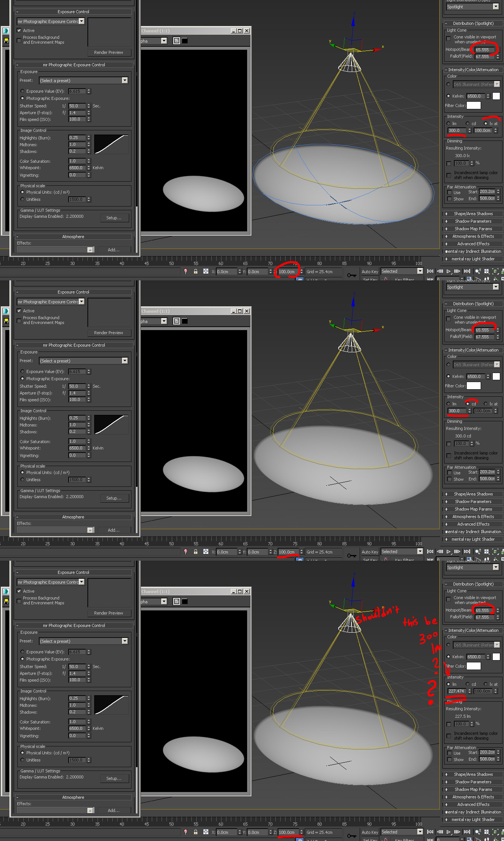Screen dimensions: 504x841
Task: Click Go to End in middle screenshot playback controls
Action: tap(467, 552)
